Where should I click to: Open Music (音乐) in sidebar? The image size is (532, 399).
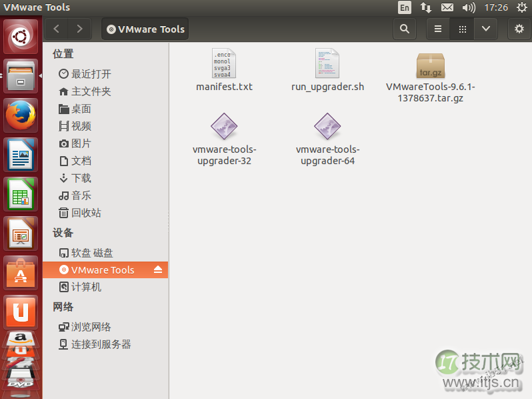click(105, 195)
